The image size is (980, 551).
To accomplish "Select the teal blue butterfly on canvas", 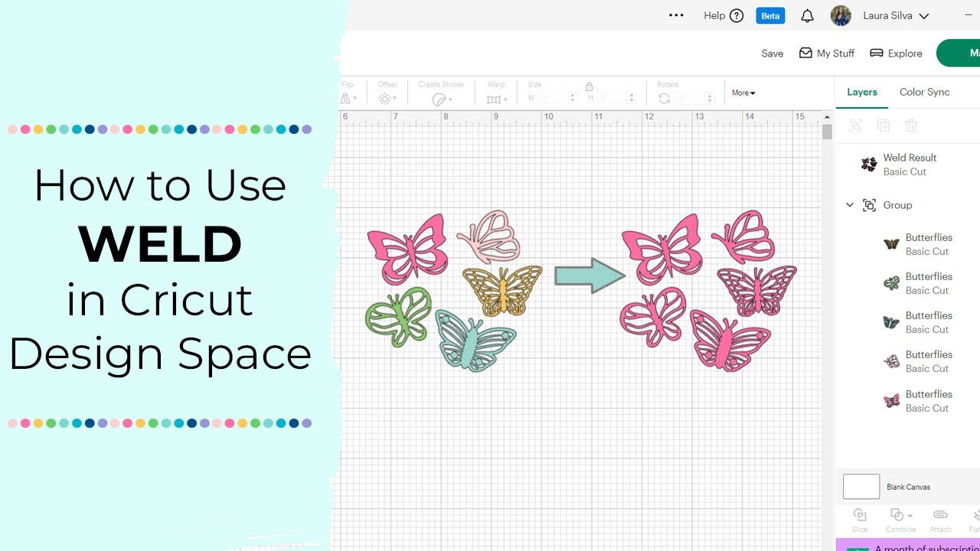I will coord(475,341).
